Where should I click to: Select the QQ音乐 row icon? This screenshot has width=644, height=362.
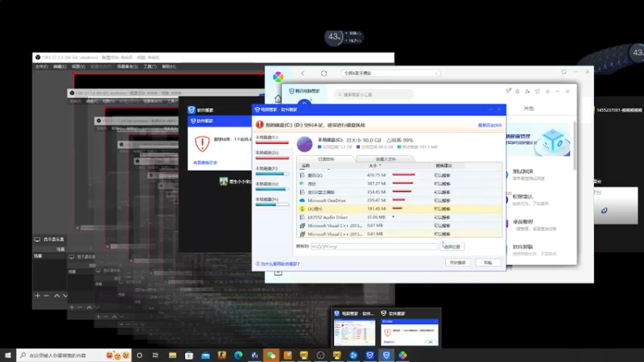[303, 208]
